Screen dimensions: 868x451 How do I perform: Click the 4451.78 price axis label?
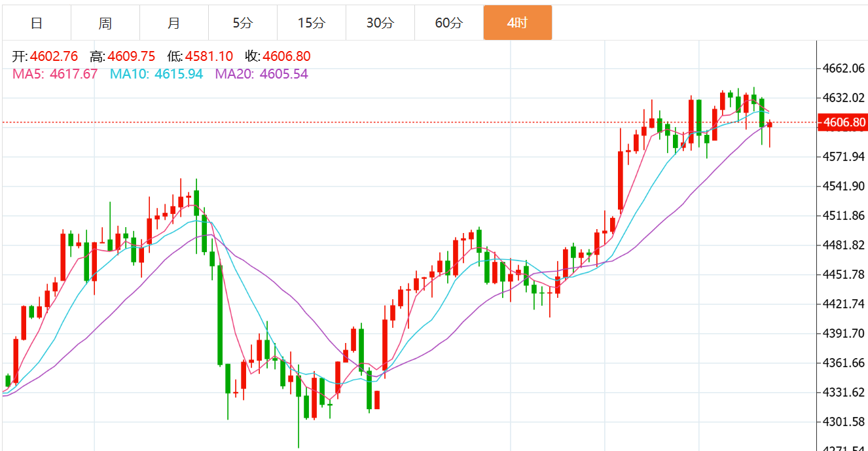point(842,274)
